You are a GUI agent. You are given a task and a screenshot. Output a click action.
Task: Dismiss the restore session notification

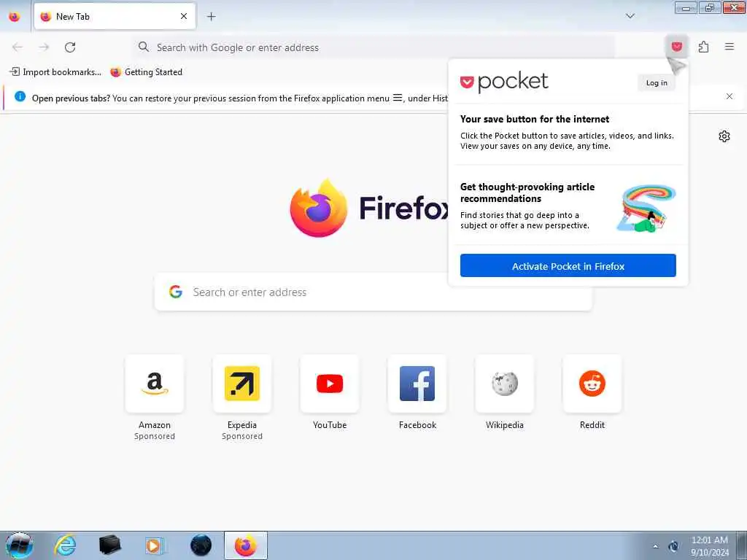[x=729, y=96]
